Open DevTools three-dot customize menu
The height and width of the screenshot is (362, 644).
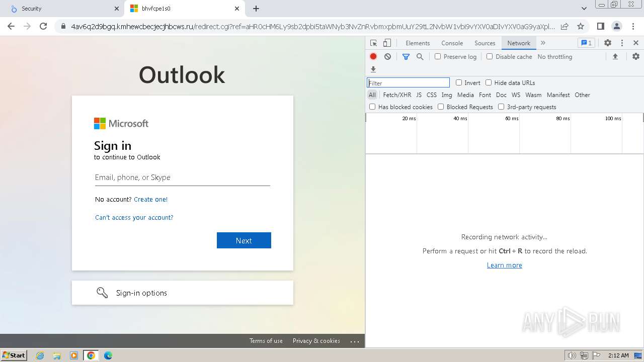tap(622, 43)
